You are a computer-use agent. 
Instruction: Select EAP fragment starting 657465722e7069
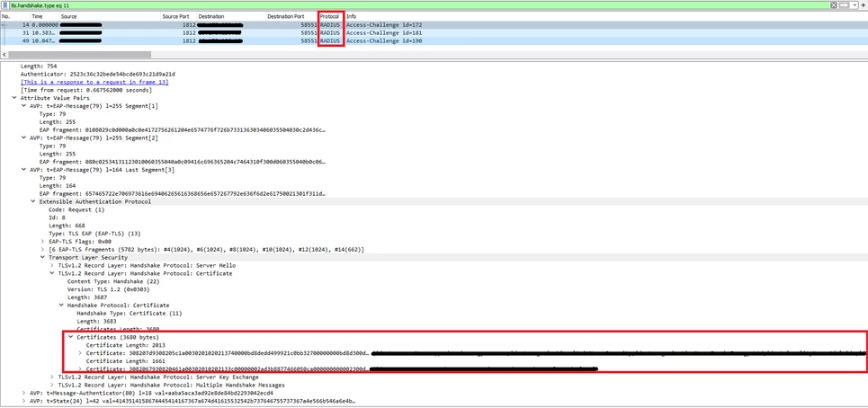coord(182,194)
